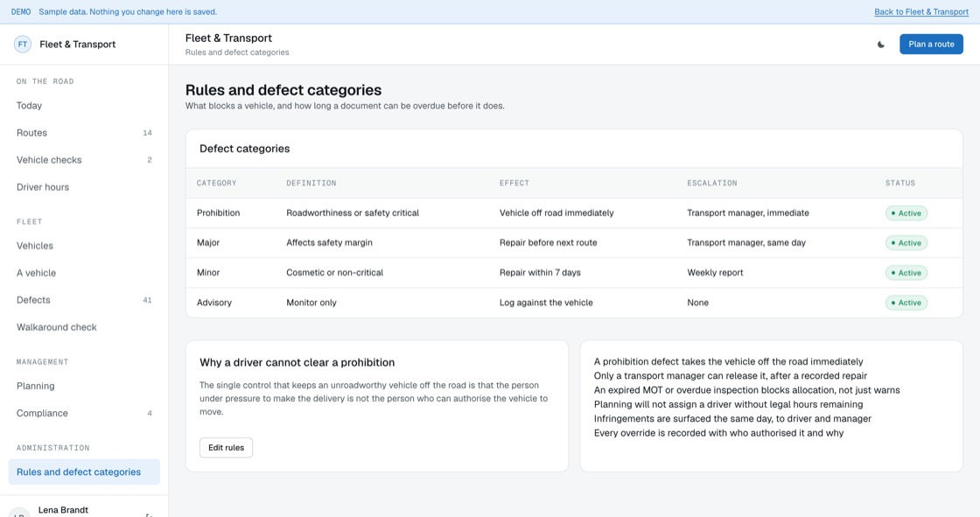980x517 pixels.
Task: Click the Advisory category cell
Action: [x=214, y=303]
